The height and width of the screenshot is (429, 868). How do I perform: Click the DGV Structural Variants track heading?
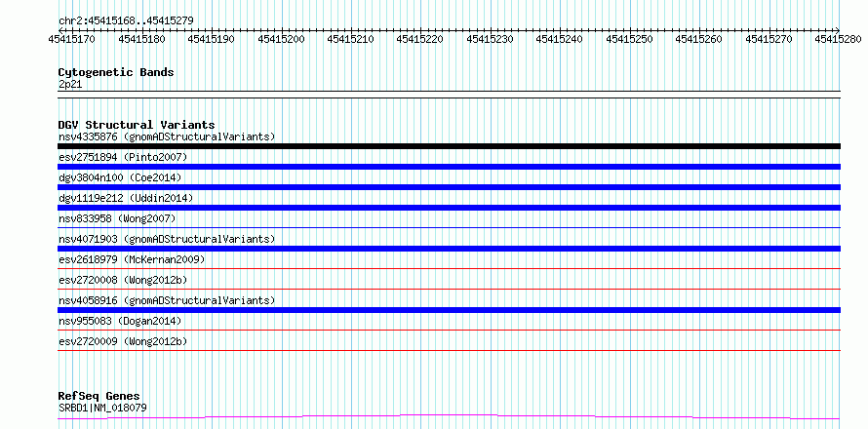137,125
